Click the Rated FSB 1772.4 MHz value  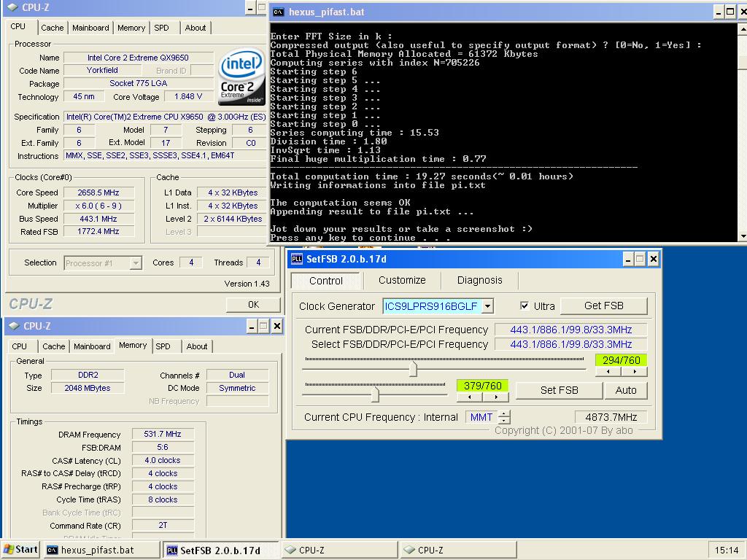click(98, 231)
